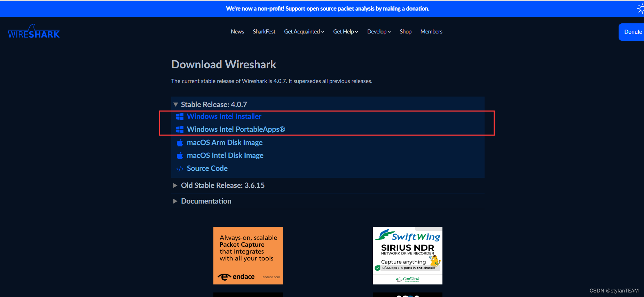
Task: Click the Windows icon beside PortableApps
Action: point(180,129)
